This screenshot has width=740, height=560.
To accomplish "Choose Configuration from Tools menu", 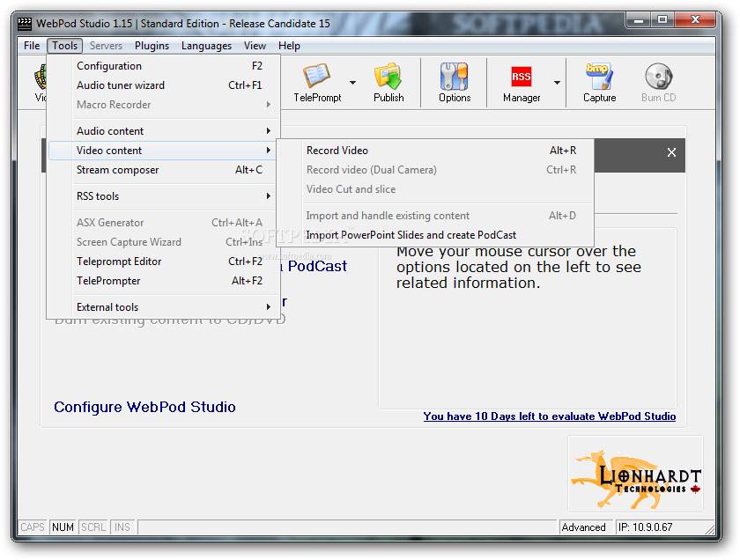I will [x=163, y=66].
